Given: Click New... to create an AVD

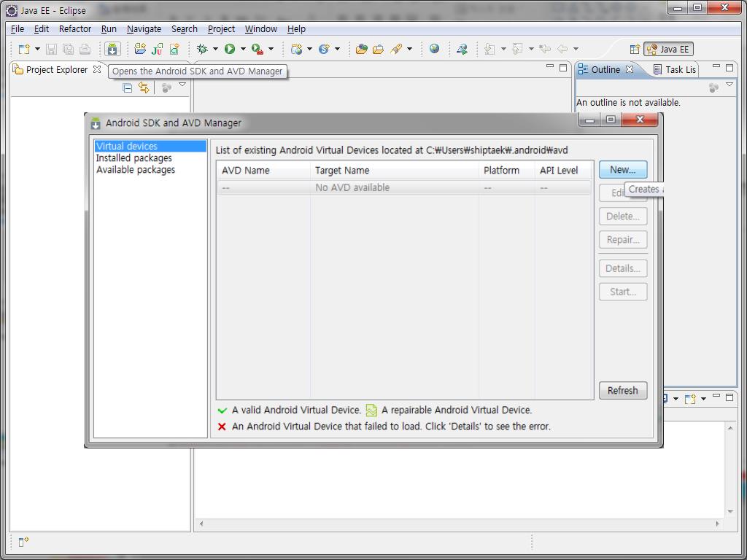Looking at the screenshot, I should [x=623, y=170].
